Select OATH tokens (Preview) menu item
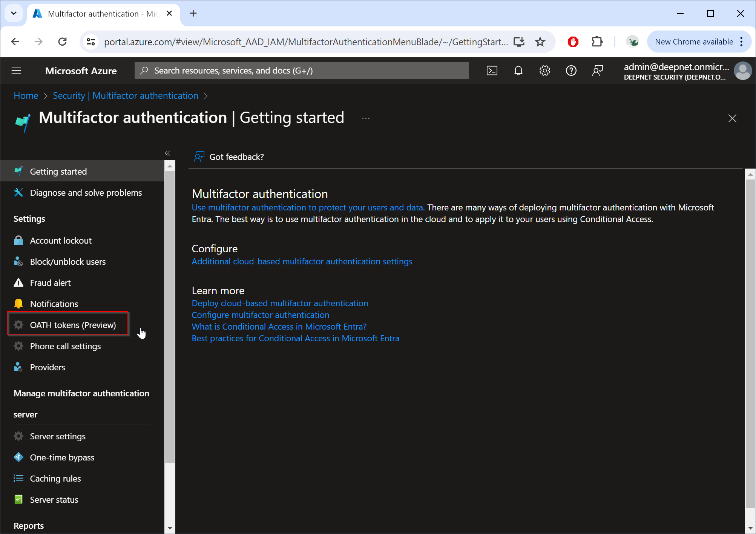This screenshot has width=756, height=534. 73,325
